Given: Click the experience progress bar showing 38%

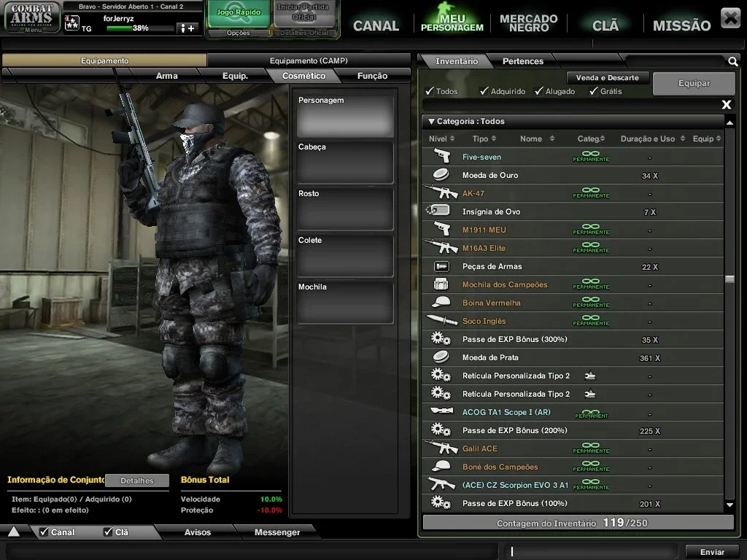Looking at the screenshot, I should click(140, 28).
